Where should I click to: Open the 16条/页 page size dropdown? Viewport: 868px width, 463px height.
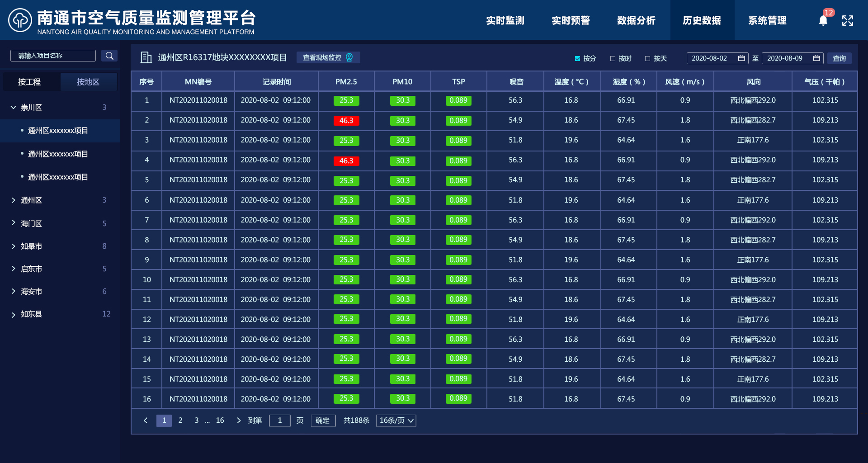[396, 420]
